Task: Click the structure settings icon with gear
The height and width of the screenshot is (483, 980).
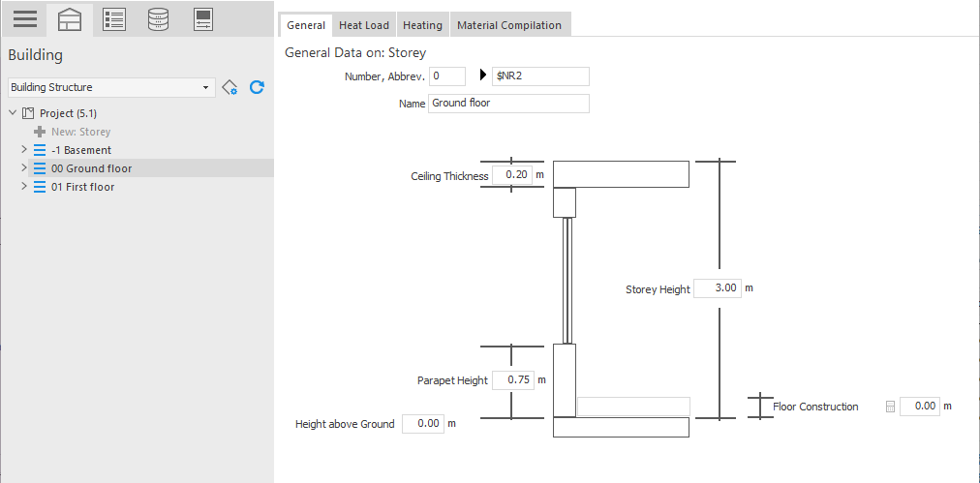Action: pyautogui.click(x=230, y=87)
